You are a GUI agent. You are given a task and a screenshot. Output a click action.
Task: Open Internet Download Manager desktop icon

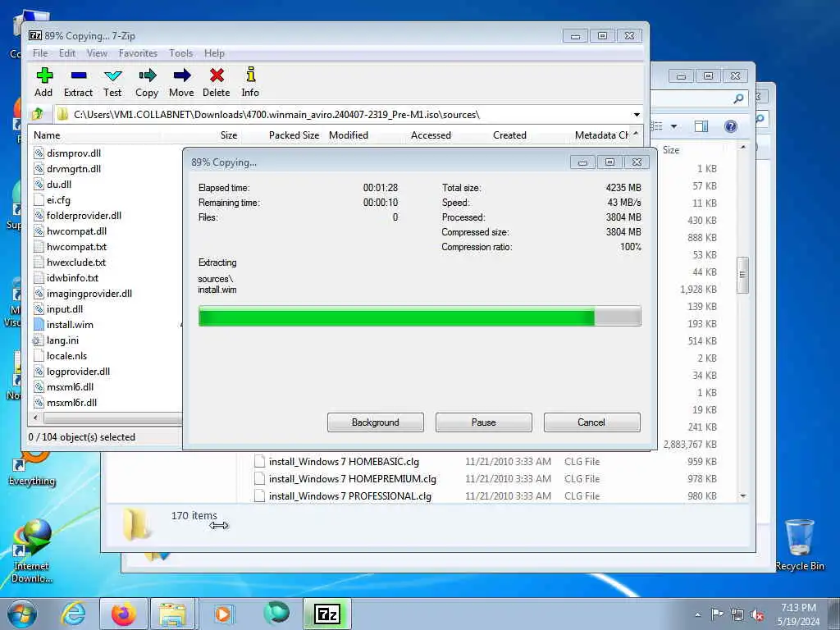point(32,552)
